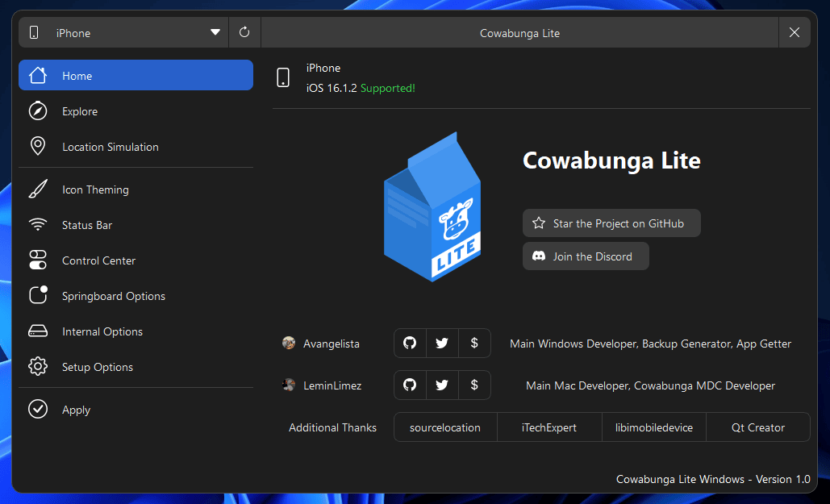Click the Springboard Options icon
The height and width of the screenshot is (504, 830).
coord(38,295)
